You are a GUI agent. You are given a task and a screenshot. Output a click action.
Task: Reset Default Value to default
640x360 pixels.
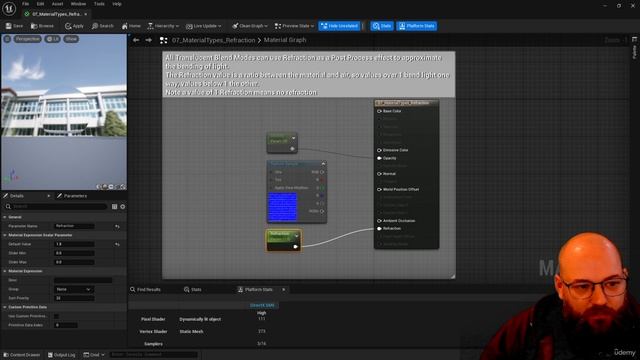[x=117, y=244]
